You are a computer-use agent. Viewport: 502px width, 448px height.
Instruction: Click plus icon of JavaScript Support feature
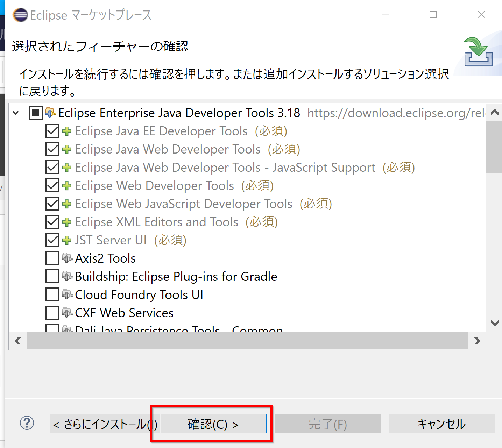pyautogui.click(x=67, y=168)
